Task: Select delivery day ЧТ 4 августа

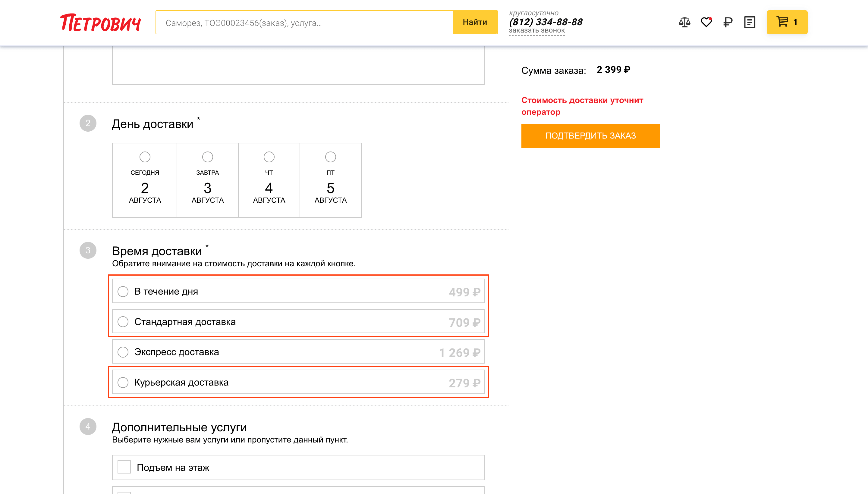Action: point(269,180)
